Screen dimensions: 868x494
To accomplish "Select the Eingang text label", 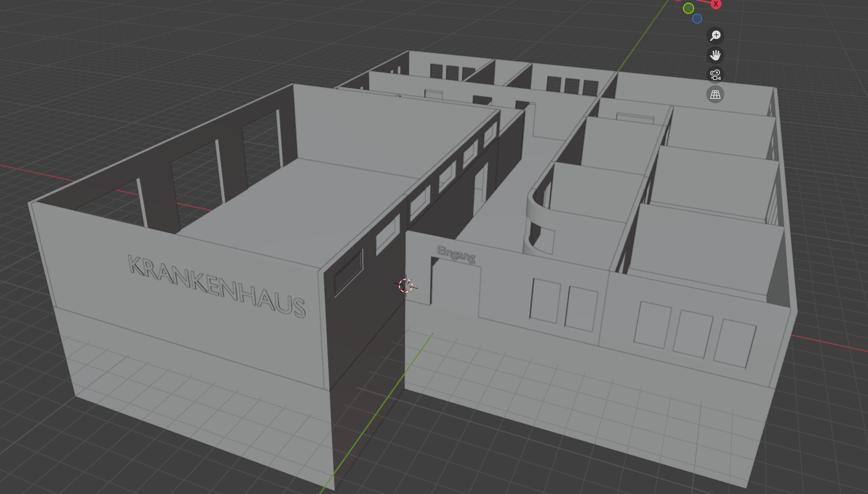I will pos(456,254).
